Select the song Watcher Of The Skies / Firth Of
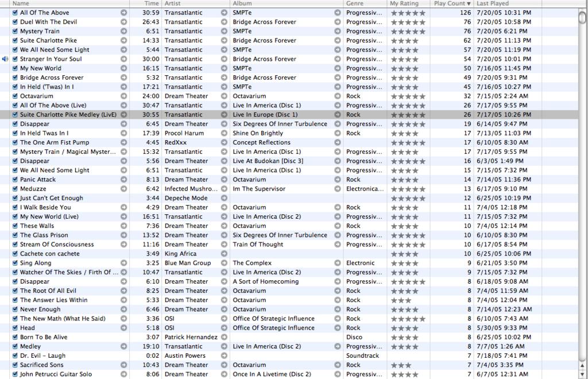This screenshot has height=379, width=588. (x=69, y=272)
